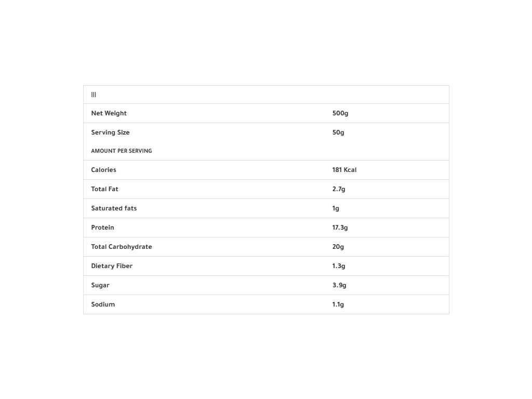Click the AMOUNT PER SERVING heading
Image resolution: width=532 pixels, height=399 pixels.
[x=122, y=151]
